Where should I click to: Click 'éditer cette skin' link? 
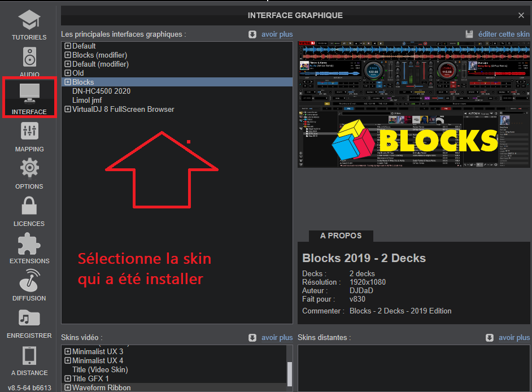504,34
